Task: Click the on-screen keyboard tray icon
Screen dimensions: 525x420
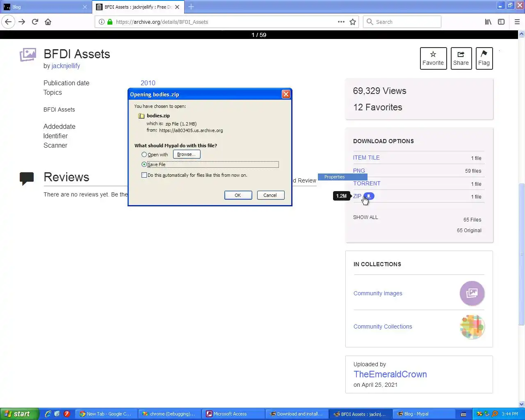Action: click(x=463, y=414)
